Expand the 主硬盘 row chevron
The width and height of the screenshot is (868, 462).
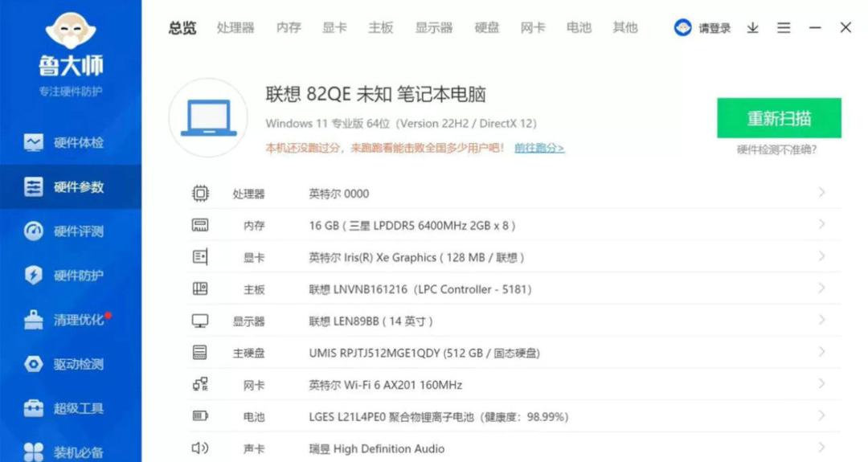point(821,351)
